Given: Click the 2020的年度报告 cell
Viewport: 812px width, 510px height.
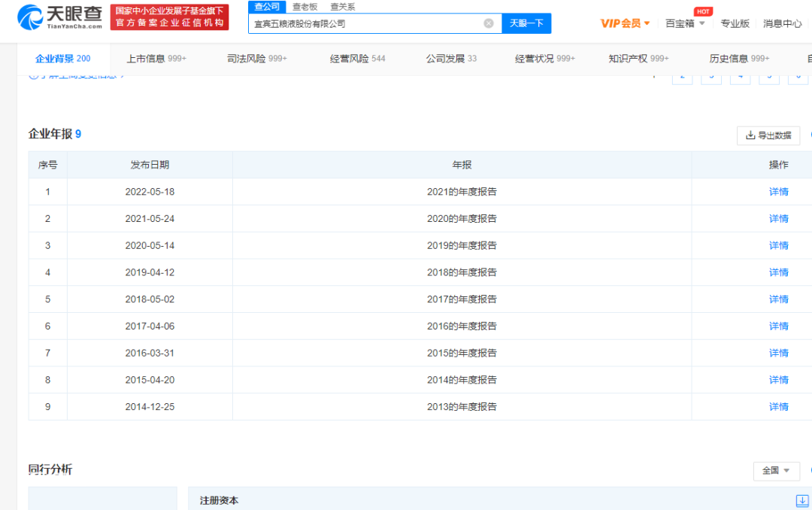Looking at the screenshot, I should tap(462, 219).
